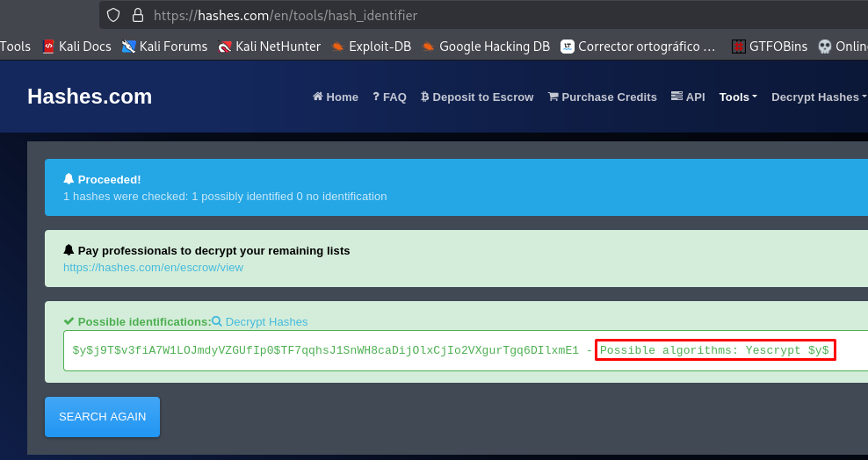
Task: Open the Exploit-DB bookmark
Action: pos(372,47)
